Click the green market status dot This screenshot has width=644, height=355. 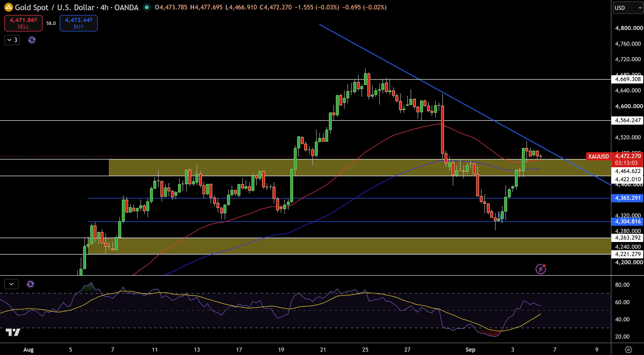[x=147, y=7]
